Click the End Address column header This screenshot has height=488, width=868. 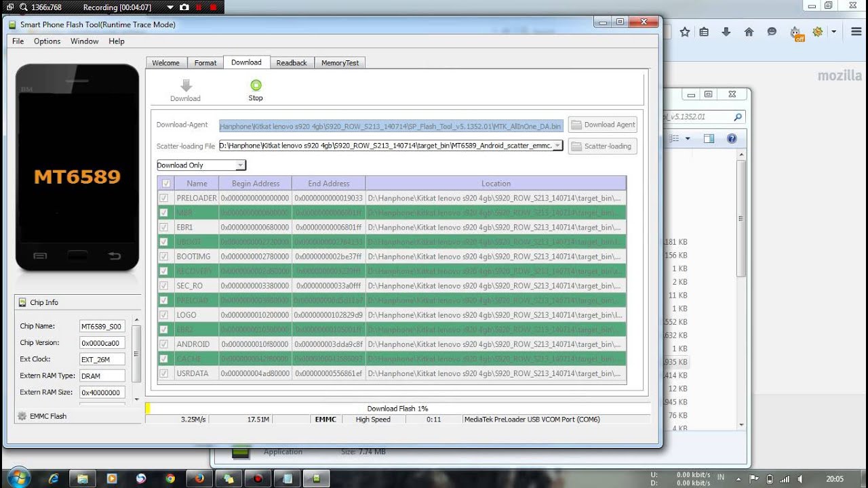[x=329, y=183]
